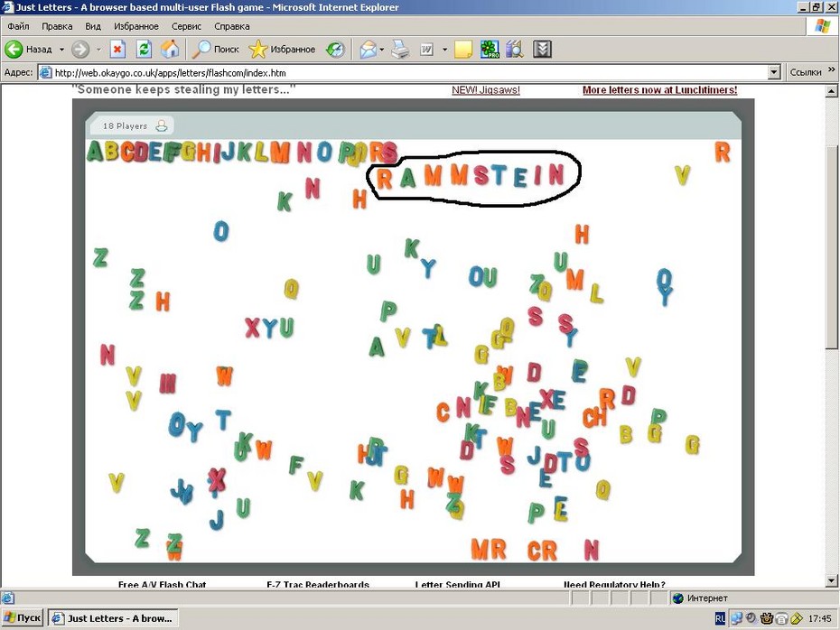The image size is (840, 630).
Task: Click the yellow note toolbar icon
Action: click(462, 50)
